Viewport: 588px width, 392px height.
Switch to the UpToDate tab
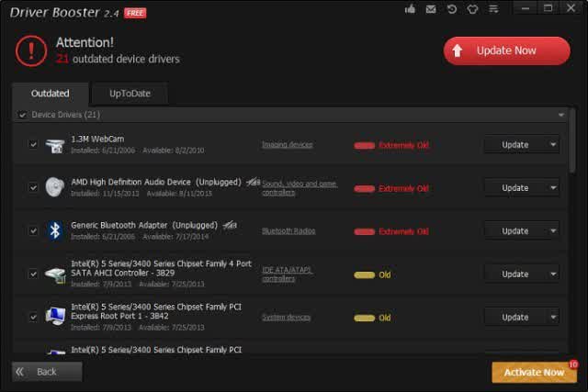130,94
